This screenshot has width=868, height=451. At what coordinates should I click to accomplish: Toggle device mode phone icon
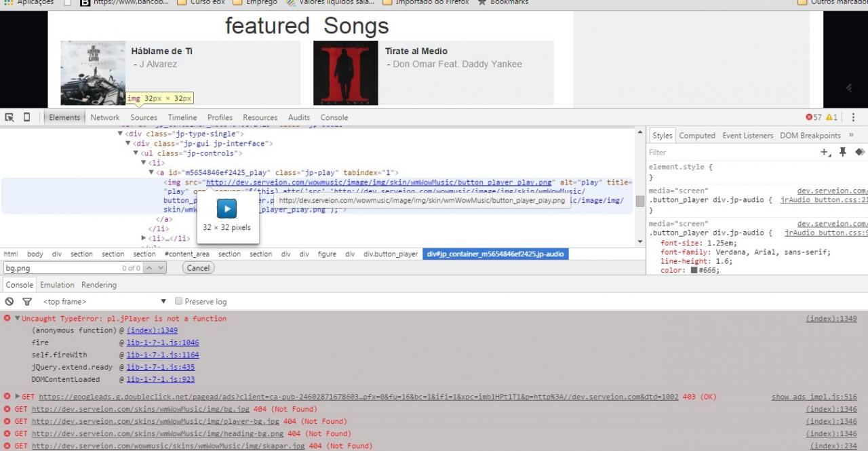(27, 117)
